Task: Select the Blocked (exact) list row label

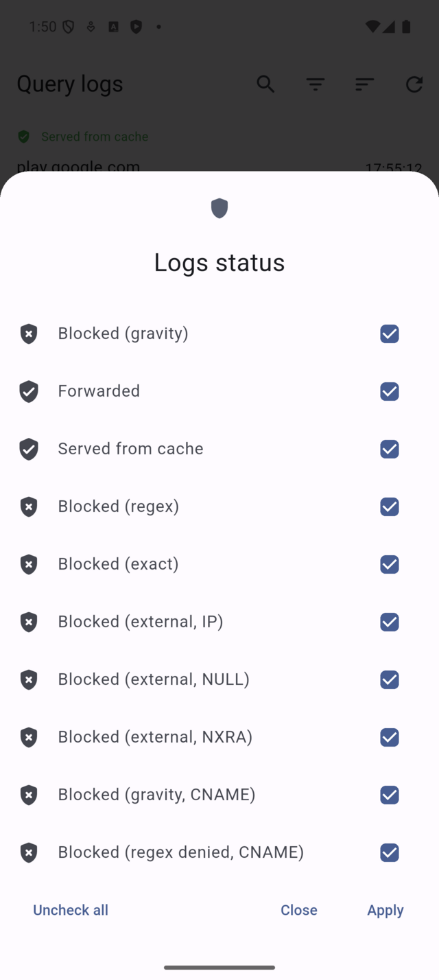Action: (118, 564)
